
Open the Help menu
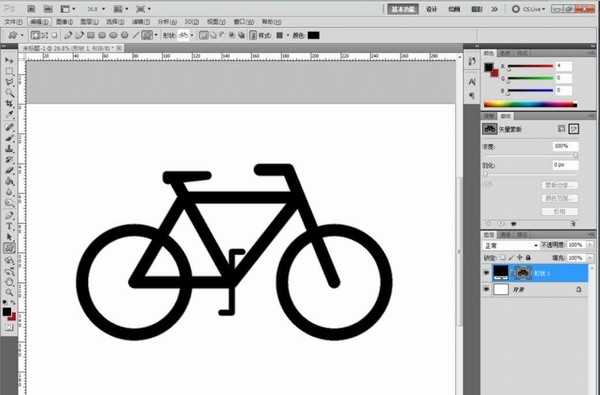click(x=271, y=22)
